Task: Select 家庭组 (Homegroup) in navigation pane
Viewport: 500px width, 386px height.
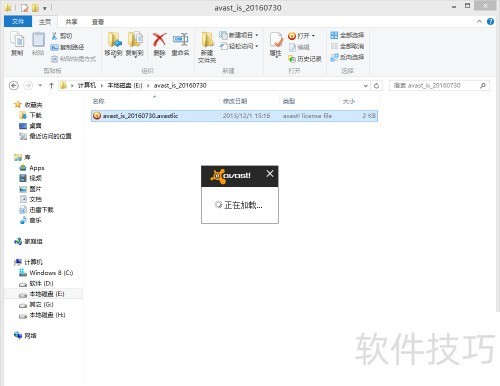Action: click(x=33, y=241)
